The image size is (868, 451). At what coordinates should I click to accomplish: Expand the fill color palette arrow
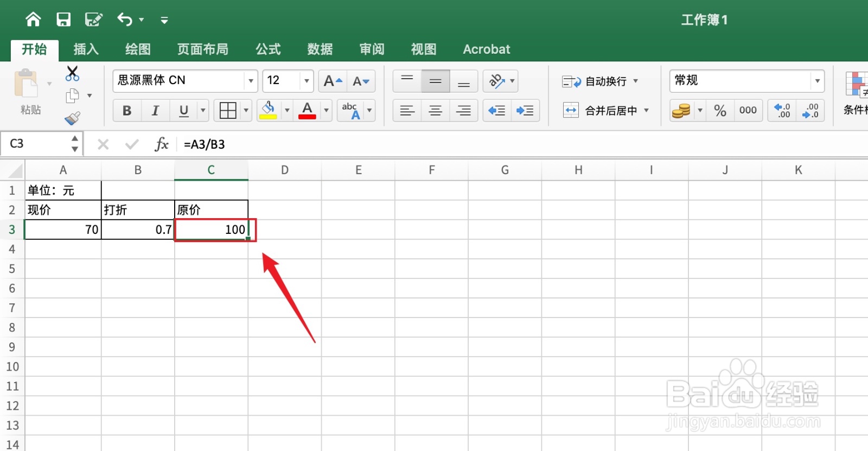pyautogui.click(x=287, y=111)
